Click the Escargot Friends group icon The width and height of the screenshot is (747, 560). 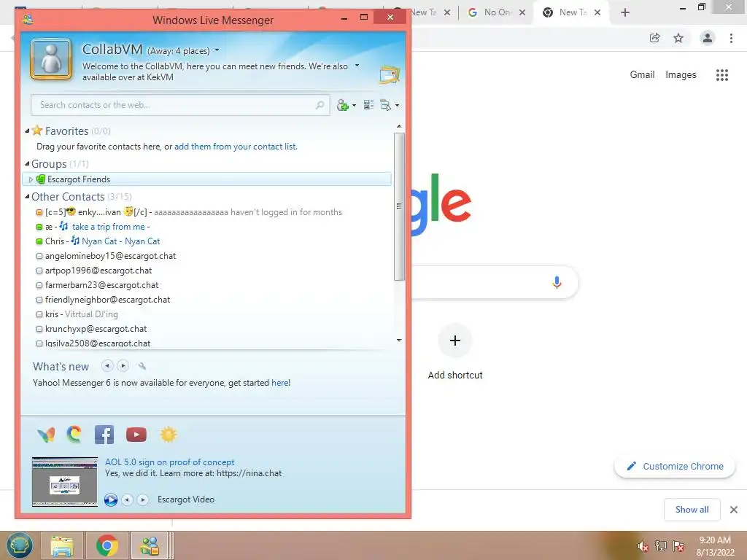tap(41, 179)
